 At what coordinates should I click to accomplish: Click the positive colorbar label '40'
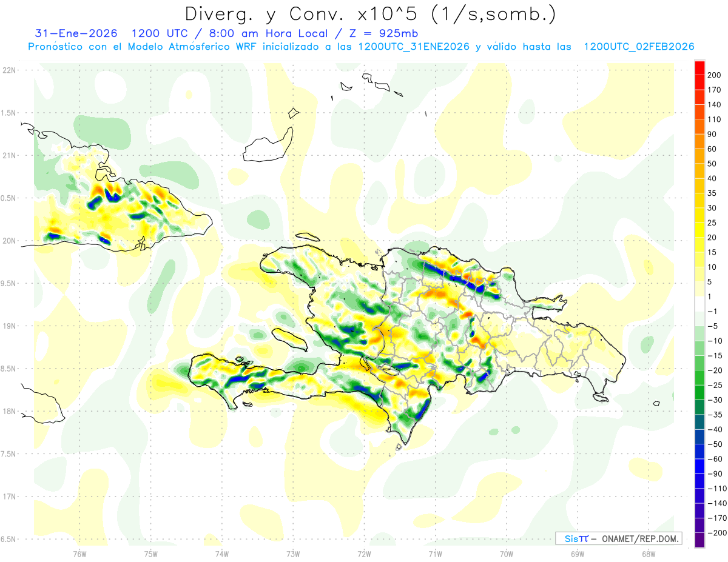click(x=713, y=178)
